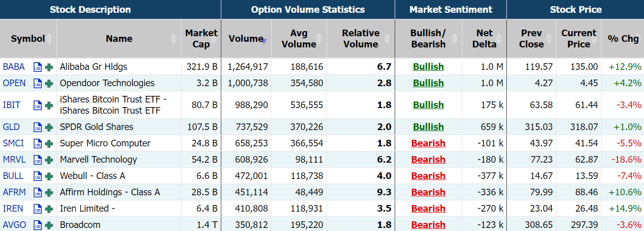Add OPEN using the green plus icon

pyautogui.click(x=49, y=83)
